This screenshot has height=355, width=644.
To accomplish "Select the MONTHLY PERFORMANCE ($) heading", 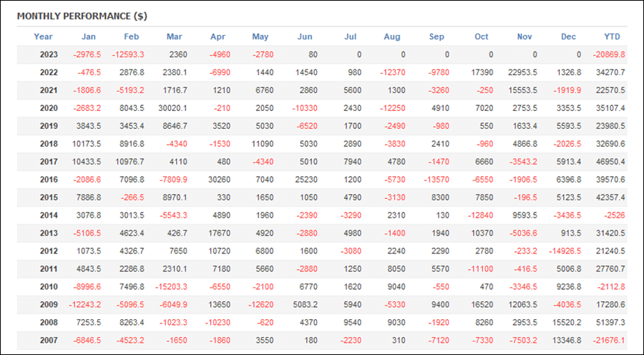I will click(82, 16).
